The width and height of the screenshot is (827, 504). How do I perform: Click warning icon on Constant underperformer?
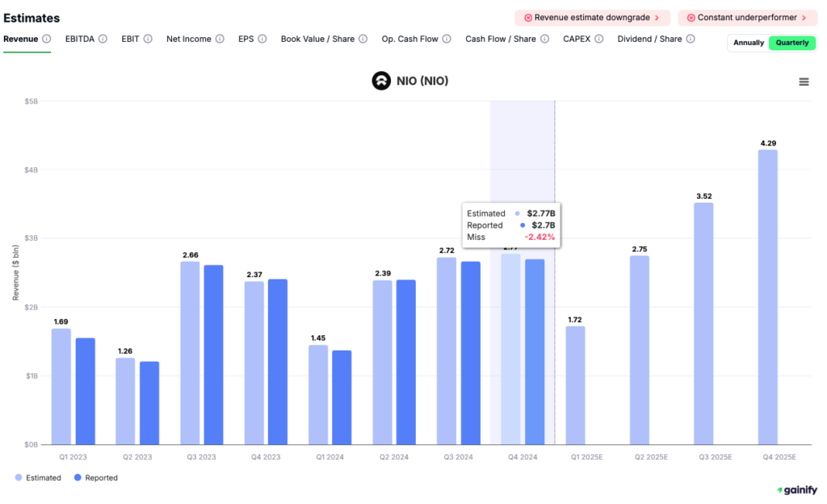691,18
